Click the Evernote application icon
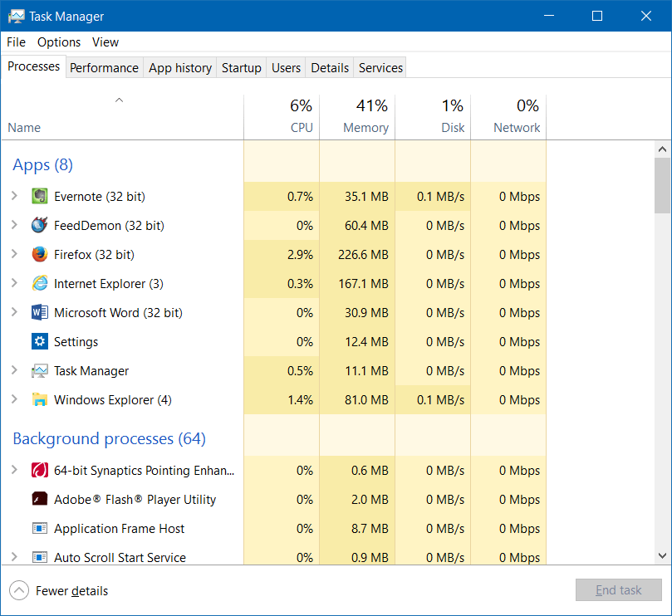The height and width of the screenshot is (616, 672). (39, 196)
